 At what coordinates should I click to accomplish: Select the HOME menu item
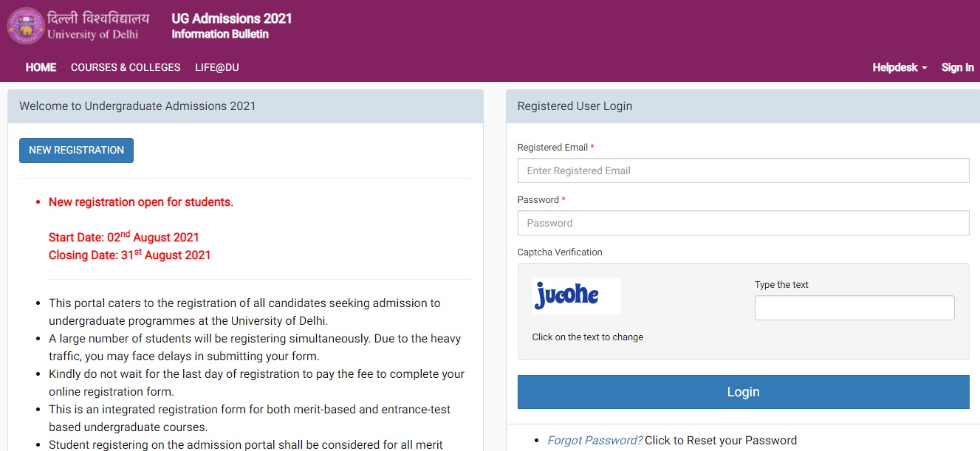pos(41,67)
